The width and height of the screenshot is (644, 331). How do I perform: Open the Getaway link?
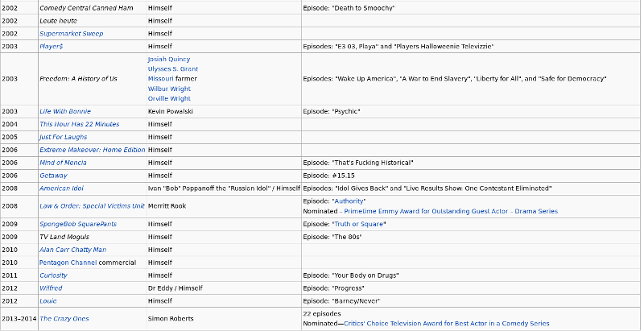pos(53,176)
